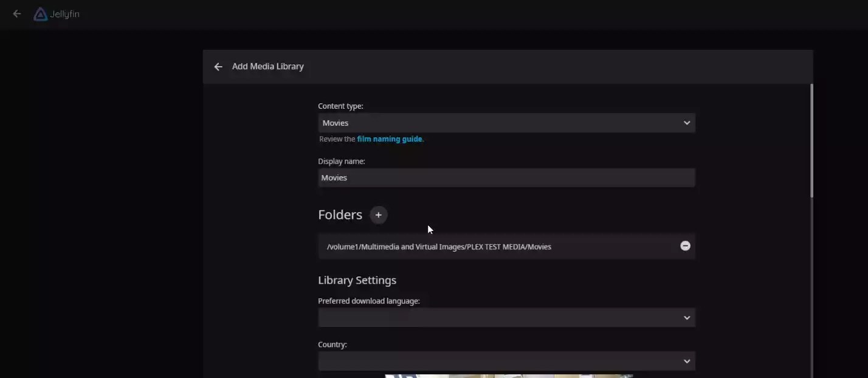Click the Folders section heading

point(339,215)
